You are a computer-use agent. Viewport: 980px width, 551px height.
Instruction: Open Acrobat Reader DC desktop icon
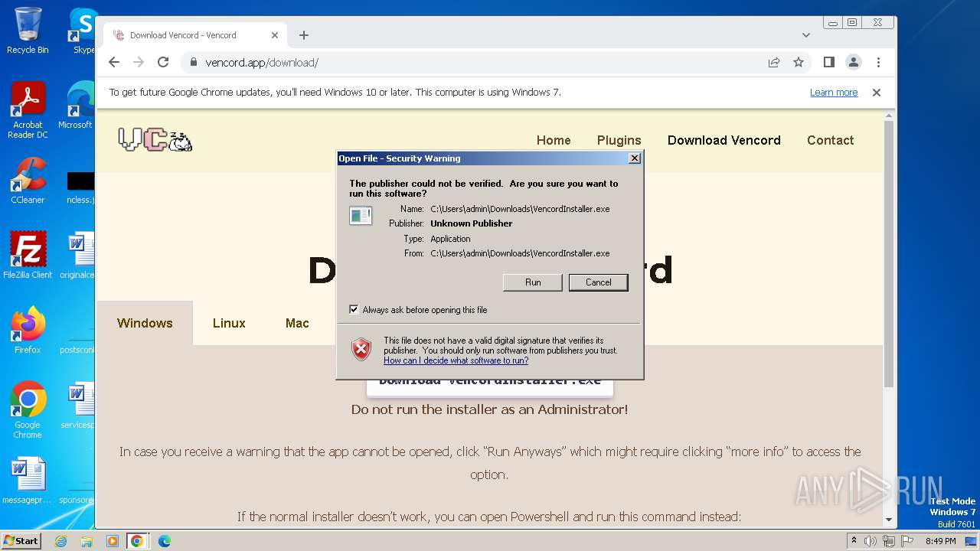point(28,110)
